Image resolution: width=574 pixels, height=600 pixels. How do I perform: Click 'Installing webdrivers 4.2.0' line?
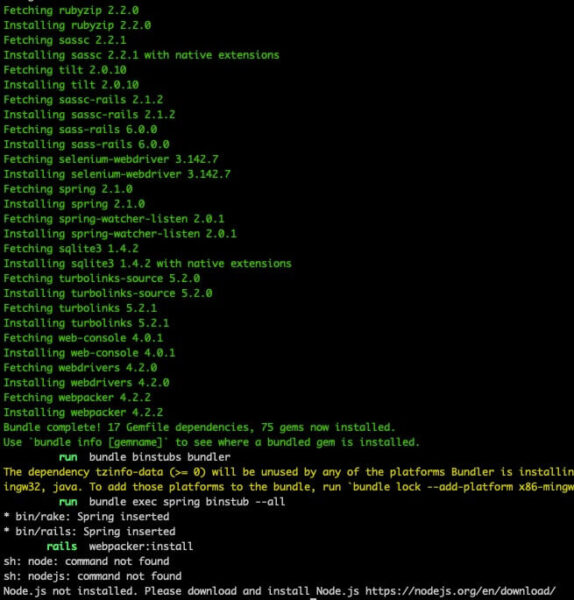pyautogui.click(x=86, y=383)
